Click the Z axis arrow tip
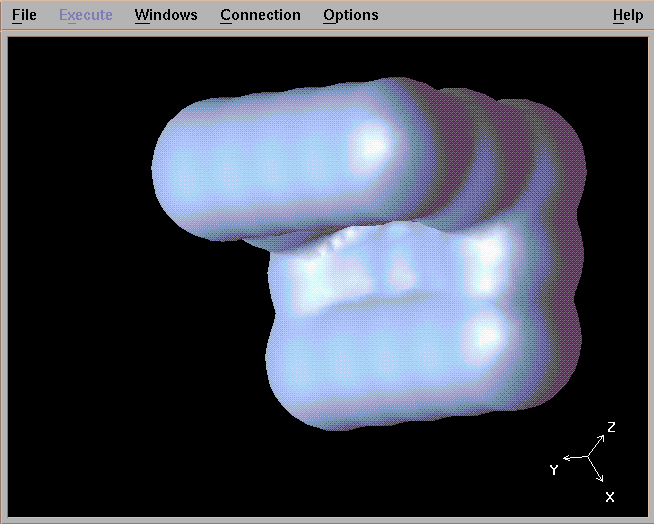The image size is (654, 524). pos(603,437)
